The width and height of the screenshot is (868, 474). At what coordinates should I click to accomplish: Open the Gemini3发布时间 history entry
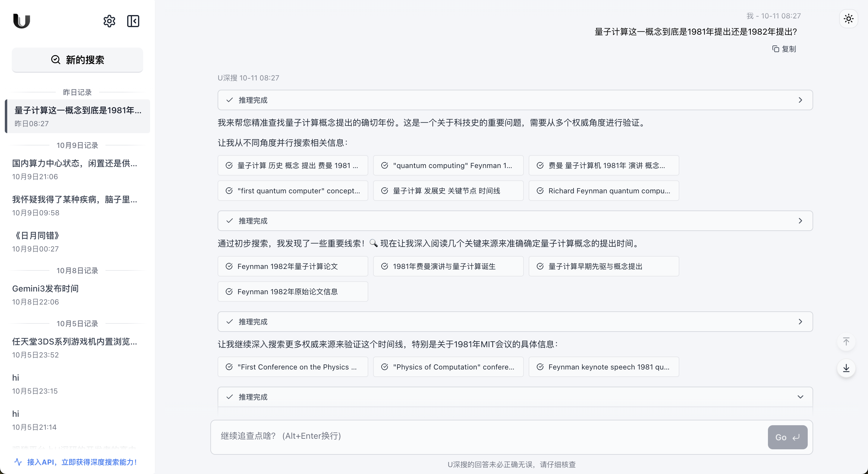pos(45,288)
